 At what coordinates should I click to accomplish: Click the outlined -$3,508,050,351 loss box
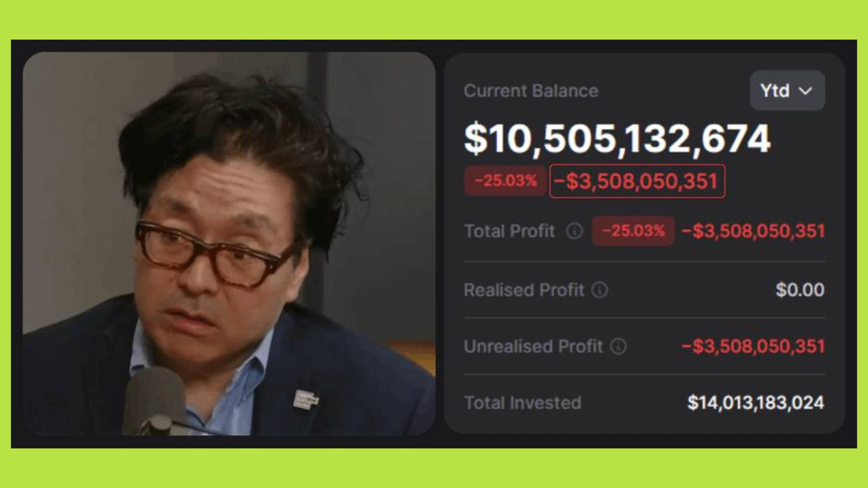point(637,181)
